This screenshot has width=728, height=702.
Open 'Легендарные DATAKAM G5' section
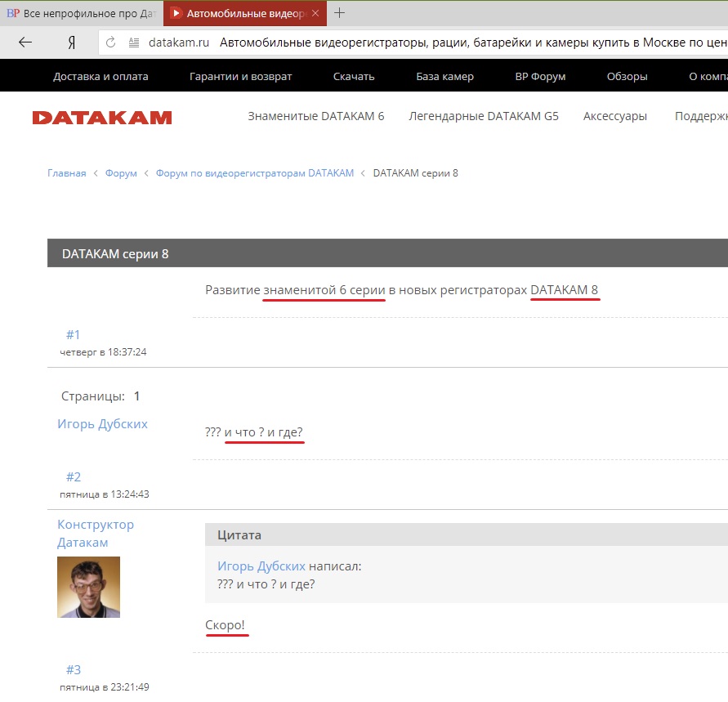tap(484, 116)
